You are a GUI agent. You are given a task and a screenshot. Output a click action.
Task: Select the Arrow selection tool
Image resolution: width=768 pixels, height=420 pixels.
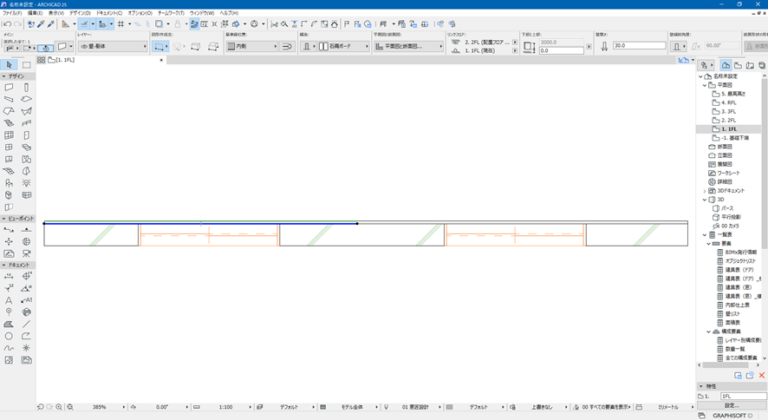9,65
